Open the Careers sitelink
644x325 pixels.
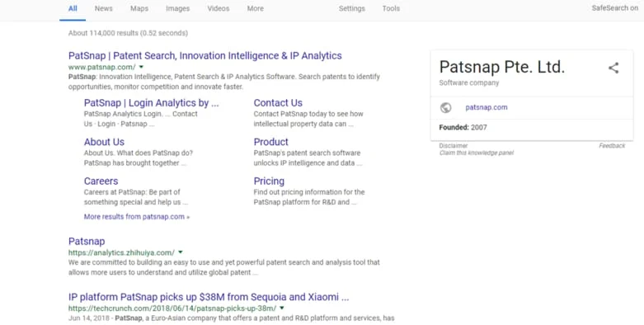(x=101, y=181)
